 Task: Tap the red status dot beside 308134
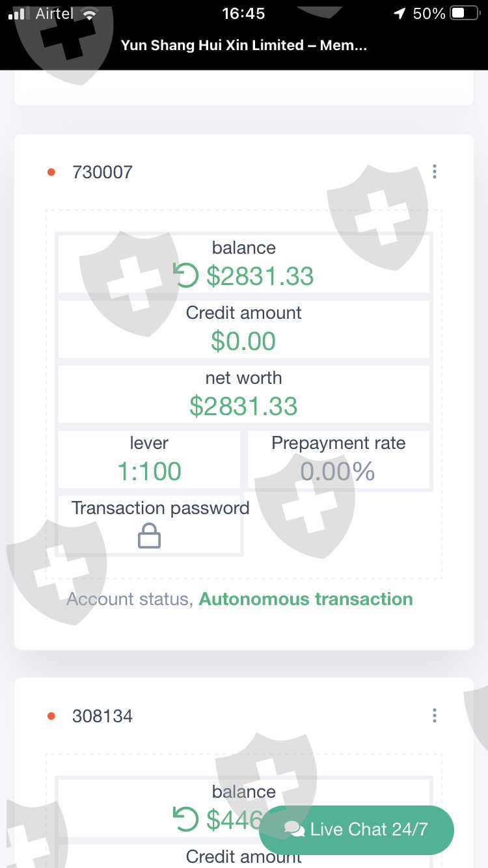pos(51,716)
